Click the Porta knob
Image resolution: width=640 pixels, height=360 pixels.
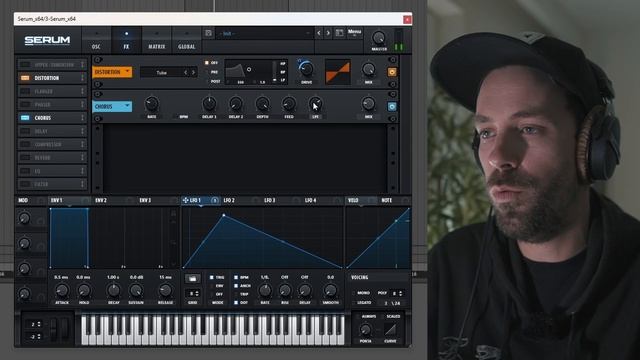(x=366, y=330)
